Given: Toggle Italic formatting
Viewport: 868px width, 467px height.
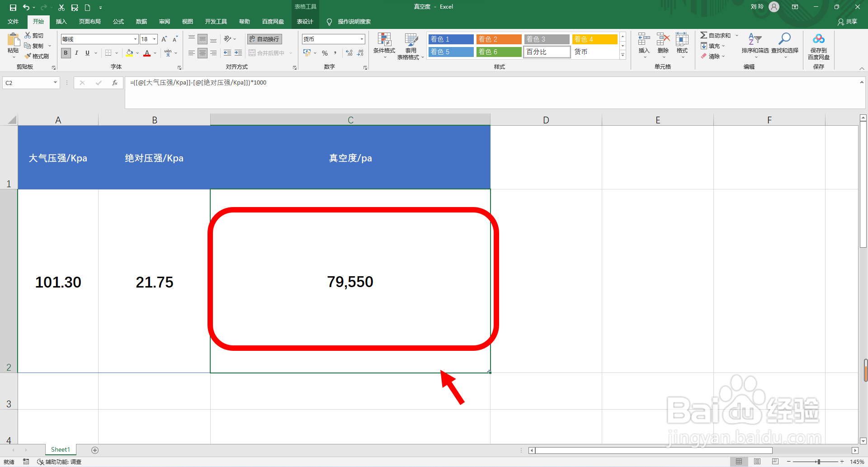Looking at the screenshot, I should point(76,53).
